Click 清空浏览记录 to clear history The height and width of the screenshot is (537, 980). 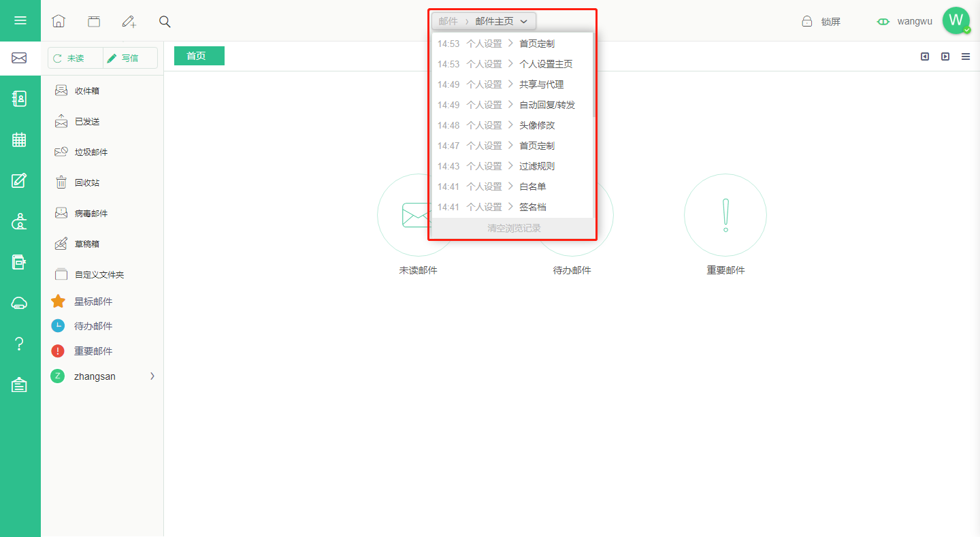pos(514,229)
